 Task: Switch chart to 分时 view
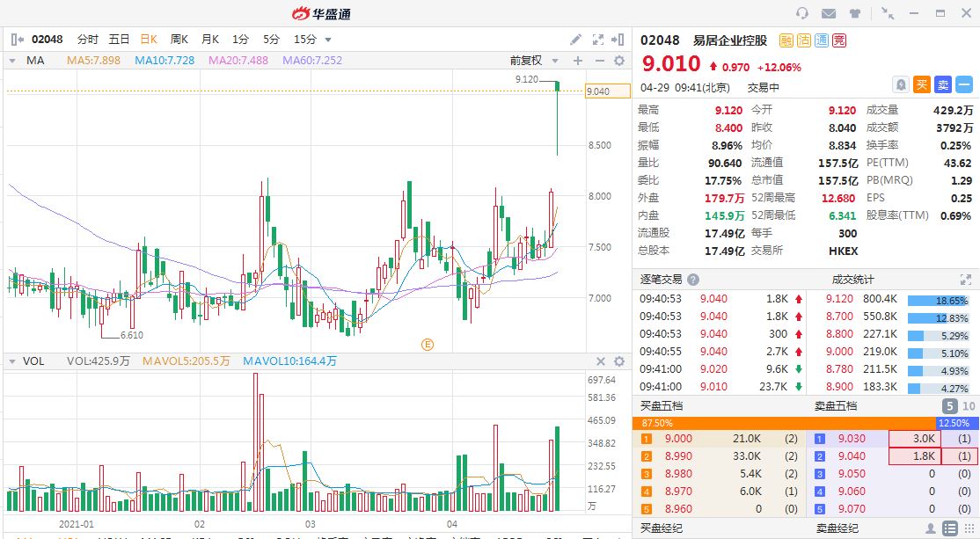click(87, 40)
